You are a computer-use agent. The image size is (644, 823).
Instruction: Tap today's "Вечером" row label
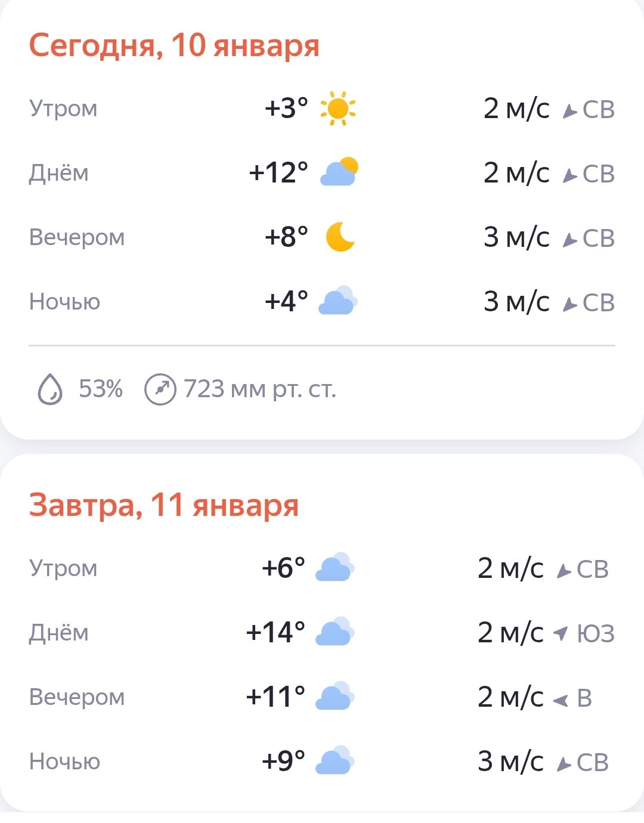[77, 237]
